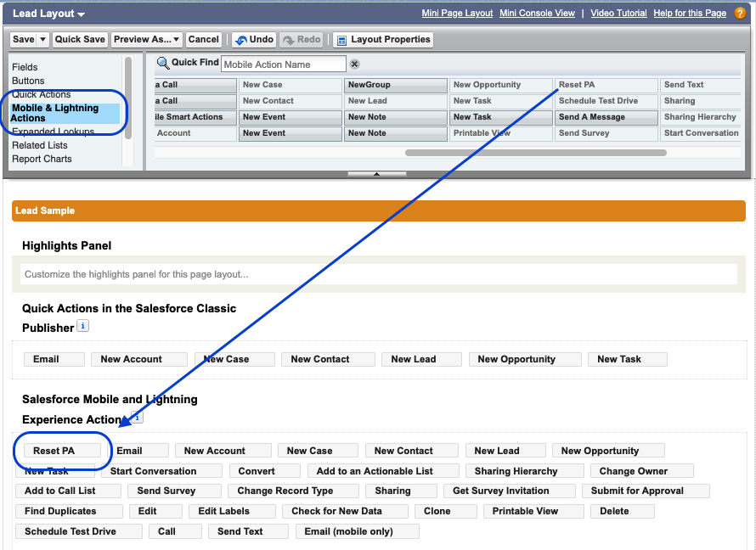This screenshot has width=756, height=550.
Task: Click Check for New Data action
Action: tap(345, 511)
